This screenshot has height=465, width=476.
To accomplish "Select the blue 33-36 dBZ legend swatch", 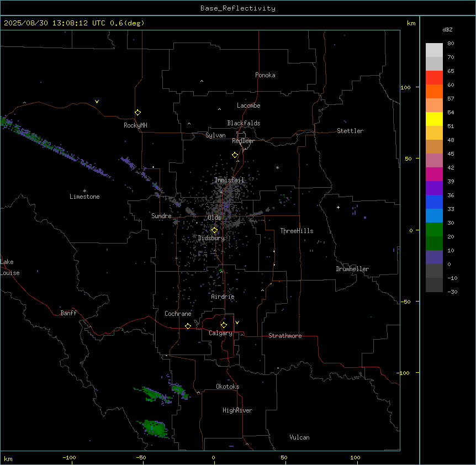I will 434,202.
